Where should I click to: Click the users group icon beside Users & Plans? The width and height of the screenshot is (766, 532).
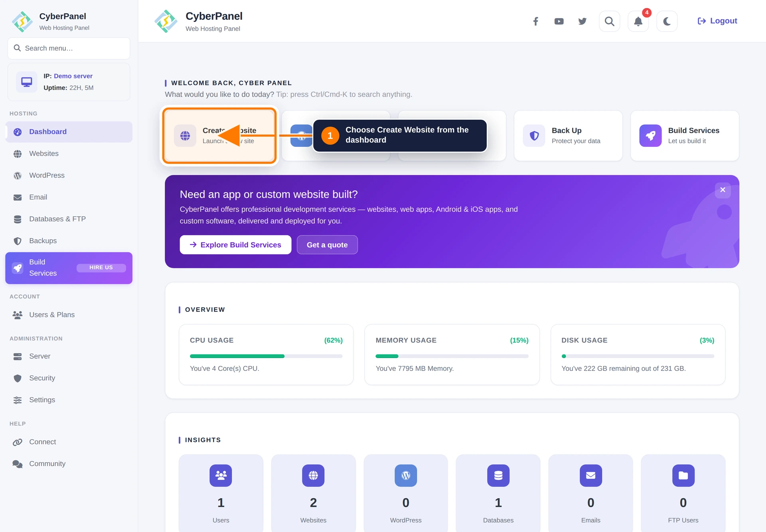(18, 315)
